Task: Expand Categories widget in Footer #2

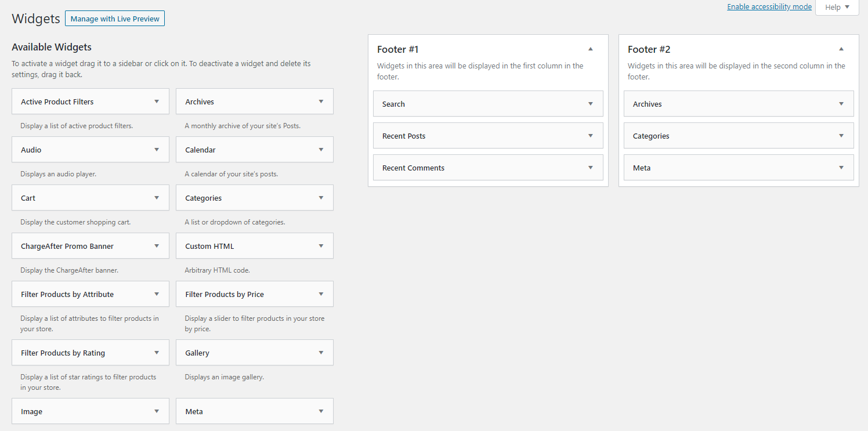Action: [841, 136]
